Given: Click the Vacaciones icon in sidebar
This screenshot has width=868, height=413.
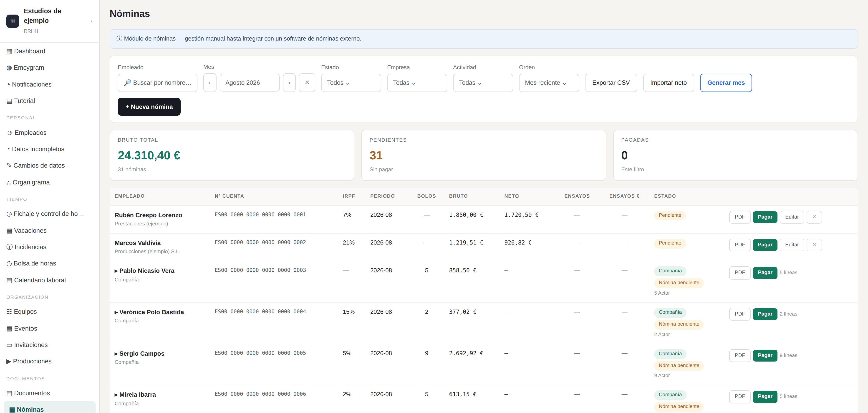Looking at the screenshot, I should (x=9, y=231).
